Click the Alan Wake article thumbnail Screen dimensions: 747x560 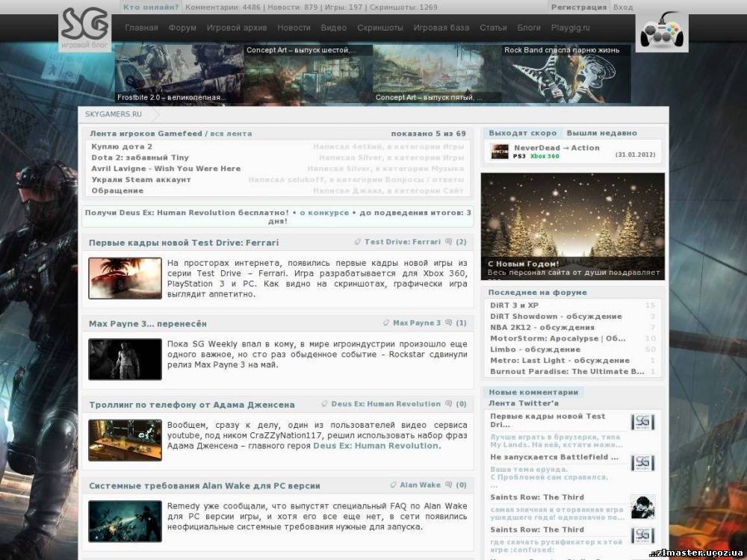[125, 521]
